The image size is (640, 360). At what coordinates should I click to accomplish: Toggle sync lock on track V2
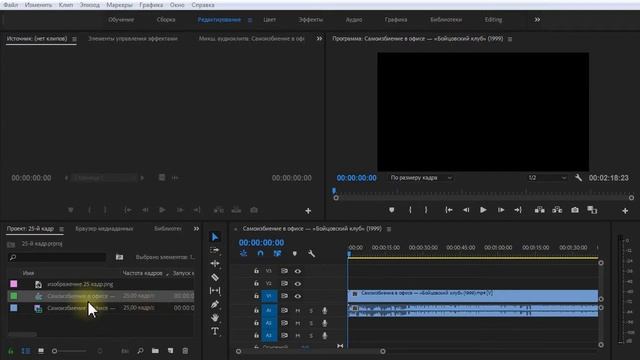pos(284,283)
